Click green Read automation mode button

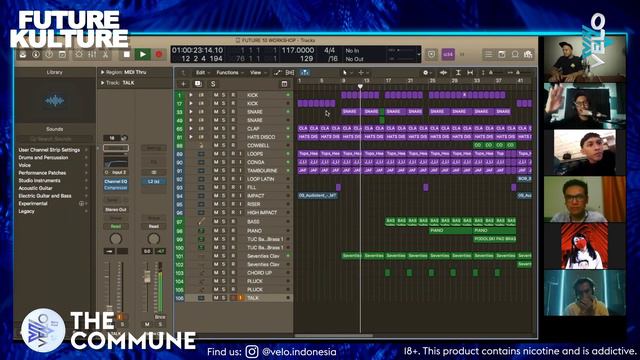116,226
